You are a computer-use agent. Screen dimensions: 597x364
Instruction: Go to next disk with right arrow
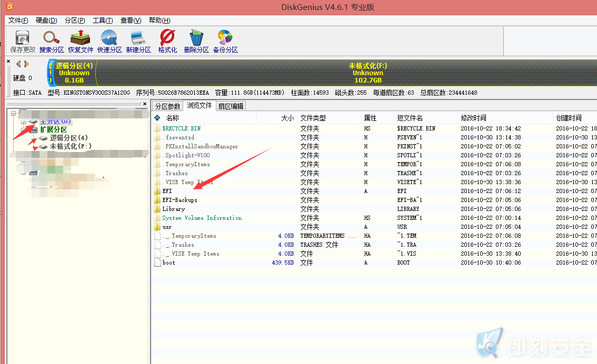[x=27, y=64]
